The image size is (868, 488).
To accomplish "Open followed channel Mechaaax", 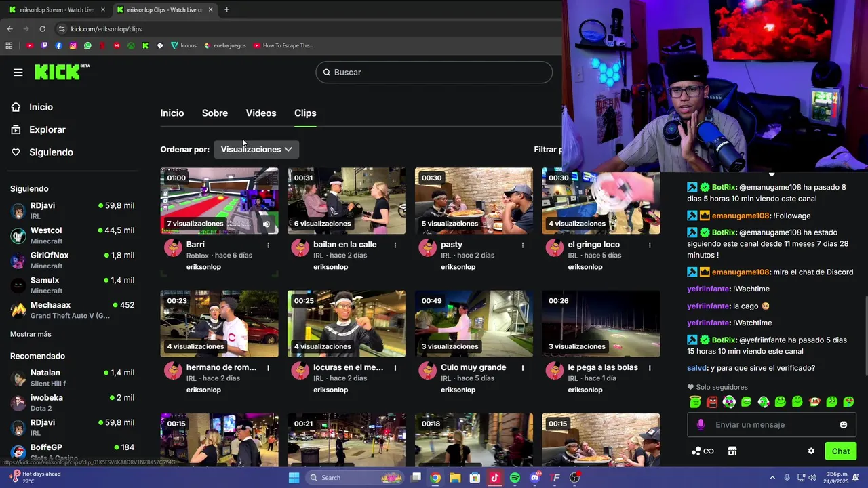I will [x=73, y=310].
